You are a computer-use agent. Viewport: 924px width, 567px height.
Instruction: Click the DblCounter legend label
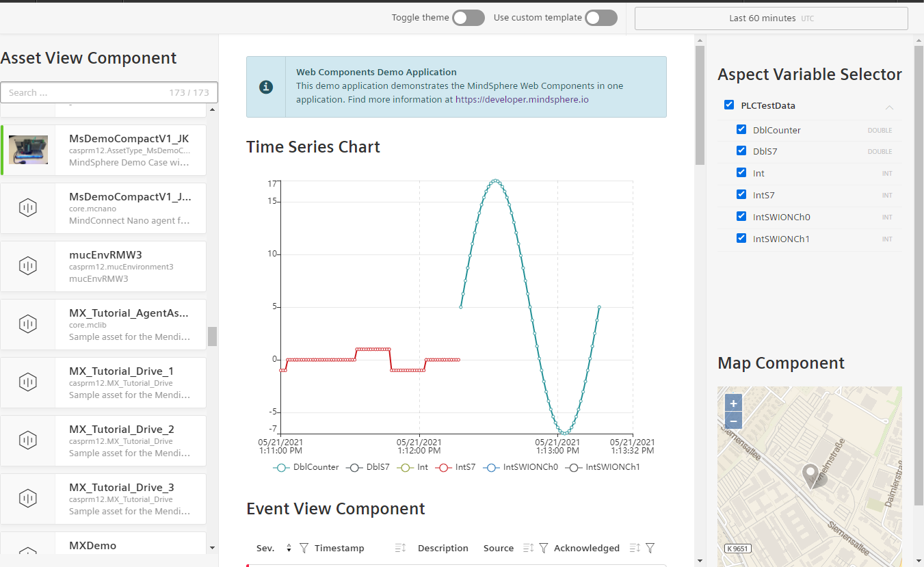coord(316,467)
